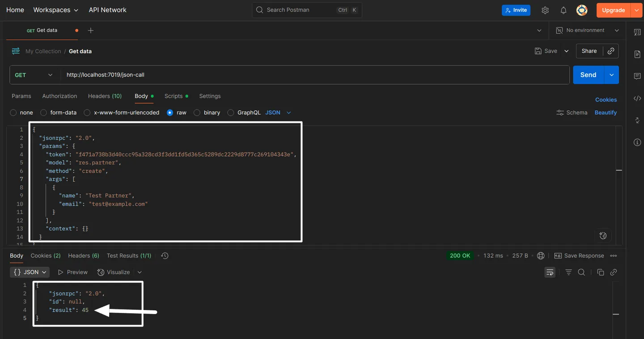Open response Cookies (2) tab
Viewport: 644px width, 339px height.
click(x=46, y=255)
